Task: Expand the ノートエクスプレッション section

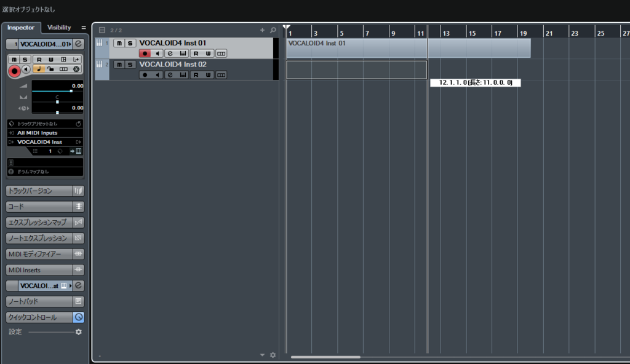Action: pos(39,238)
